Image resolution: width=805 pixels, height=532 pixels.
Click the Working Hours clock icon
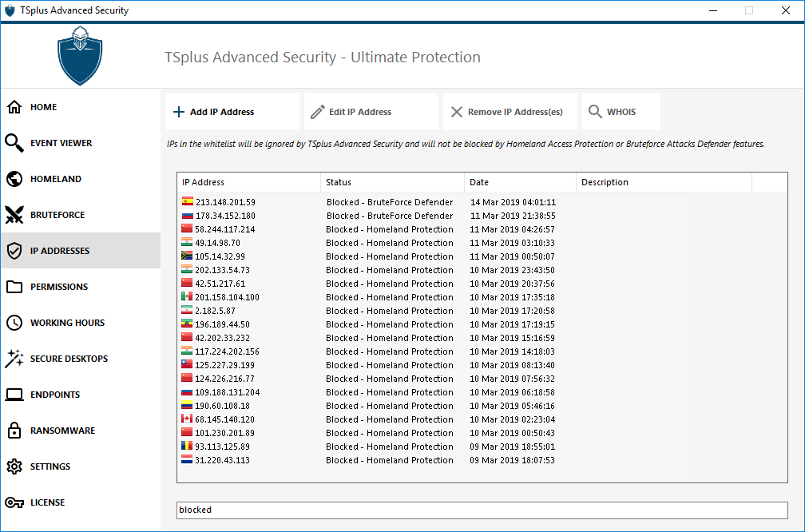pyautogui.click(x=15, y=322)
